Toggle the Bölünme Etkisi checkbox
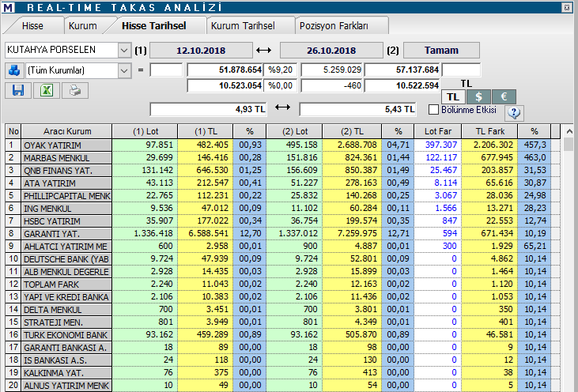This screenshot has height=392, width=578. pos(434,110)
